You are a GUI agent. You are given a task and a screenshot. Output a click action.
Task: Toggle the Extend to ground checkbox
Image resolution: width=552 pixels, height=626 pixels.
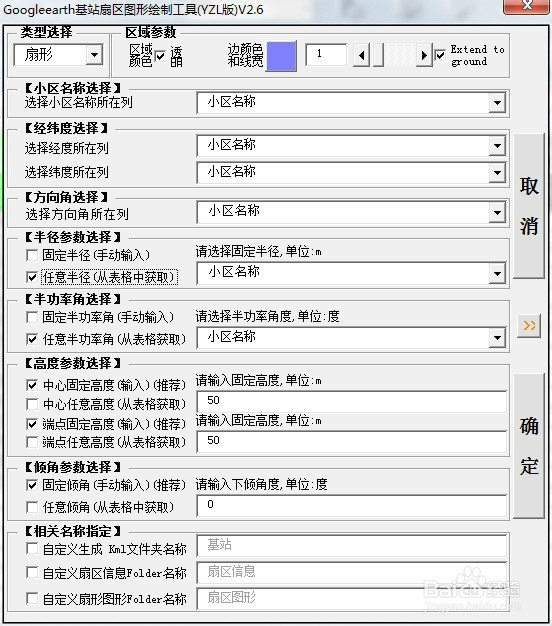[x=440, y=55]
